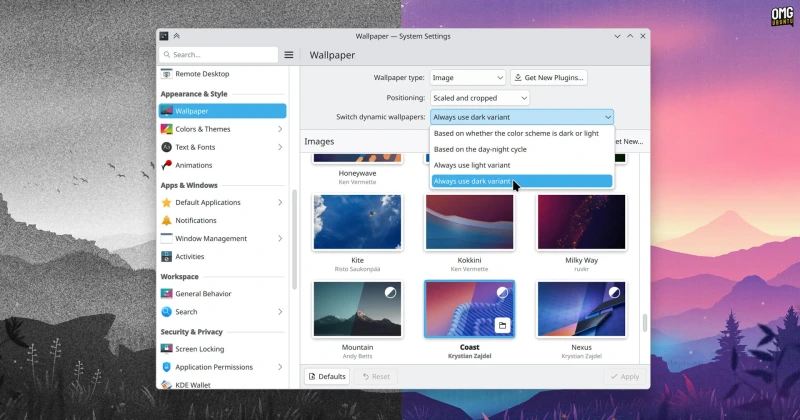Choose 'Based on the day-night cycle' option
The image size is (800, 420).
coord(480,149)
